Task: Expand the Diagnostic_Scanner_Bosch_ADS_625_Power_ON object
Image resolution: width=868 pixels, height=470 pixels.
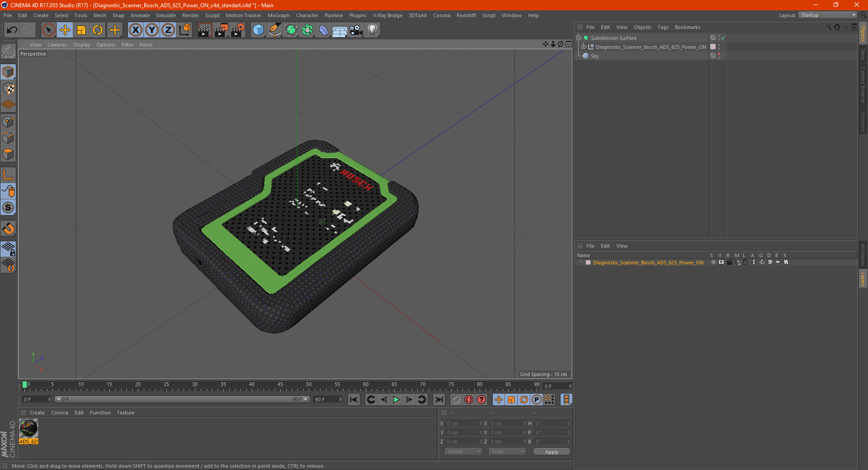Action: point(583,47)
